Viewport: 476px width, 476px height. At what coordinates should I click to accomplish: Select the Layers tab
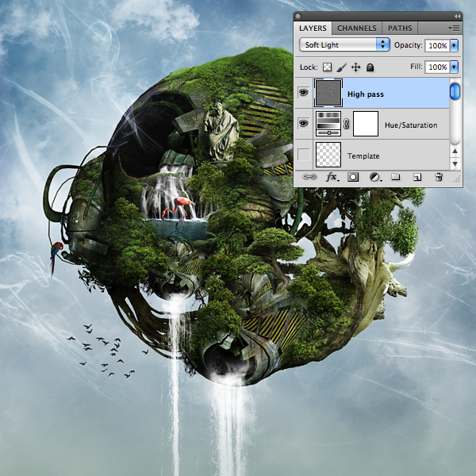point(313,29)
